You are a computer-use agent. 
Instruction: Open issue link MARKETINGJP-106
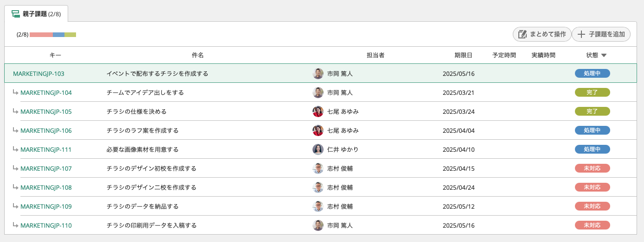tap(46, 130)
